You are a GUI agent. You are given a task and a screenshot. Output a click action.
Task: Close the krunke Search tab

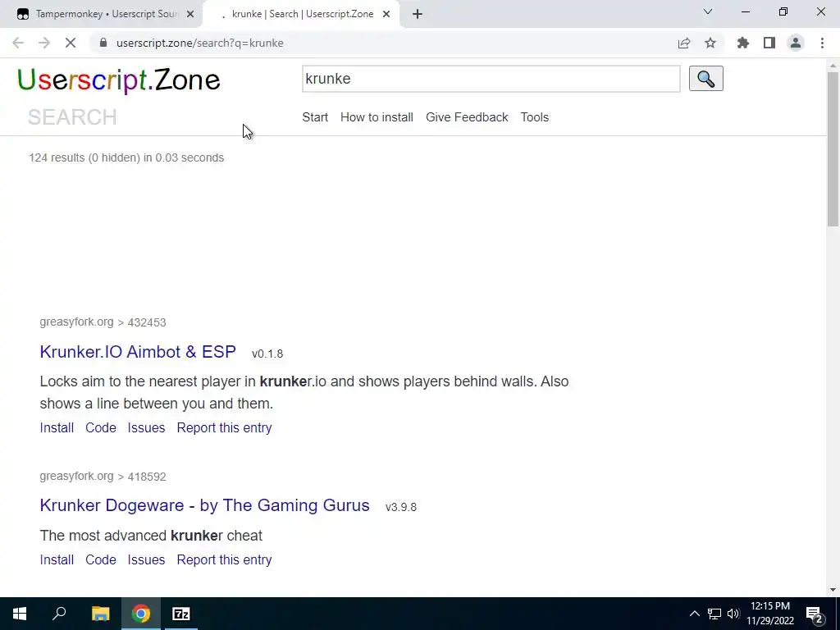pos(386,14)
